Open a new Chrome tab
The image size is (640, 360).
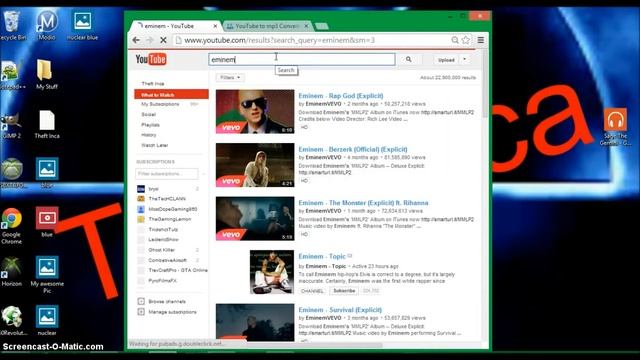322,27
